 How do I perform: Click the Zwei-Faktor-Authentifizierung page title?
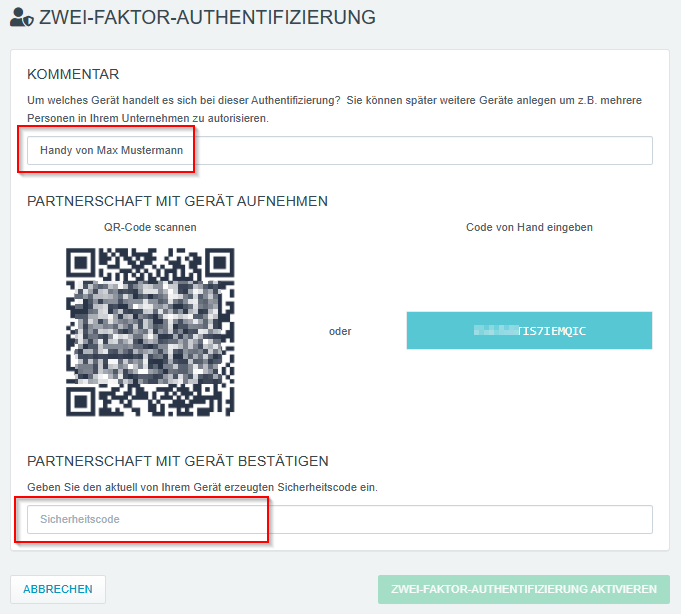(x=207, y=18)
